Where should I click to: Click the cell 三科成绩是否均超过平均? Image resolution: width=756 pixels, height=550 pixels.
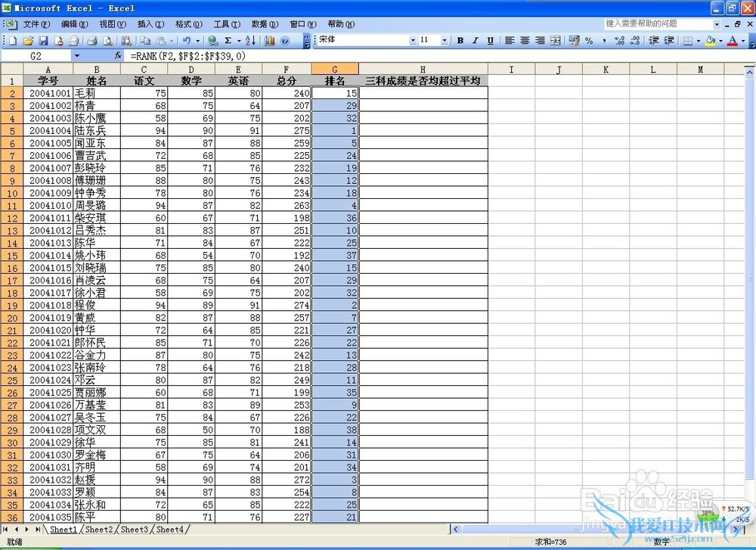click(423, 80)
